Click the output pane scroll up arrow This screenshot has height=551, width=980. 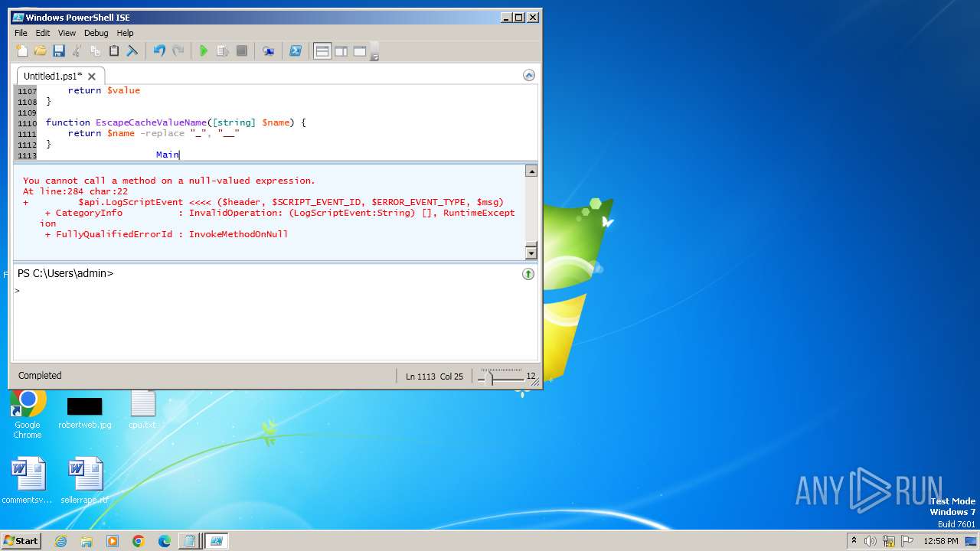click(531, 171)
